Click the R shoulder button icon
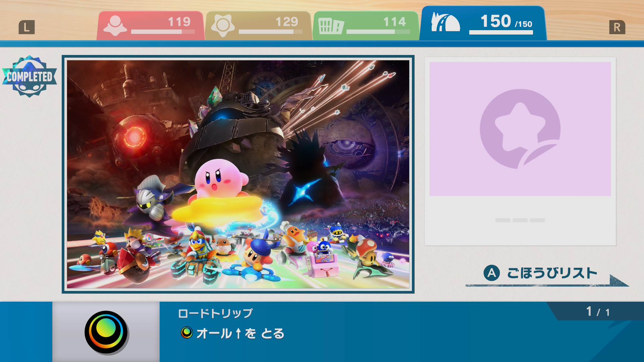Image resolution: width=644 pixels, height=362 pixels. [617, 27]
